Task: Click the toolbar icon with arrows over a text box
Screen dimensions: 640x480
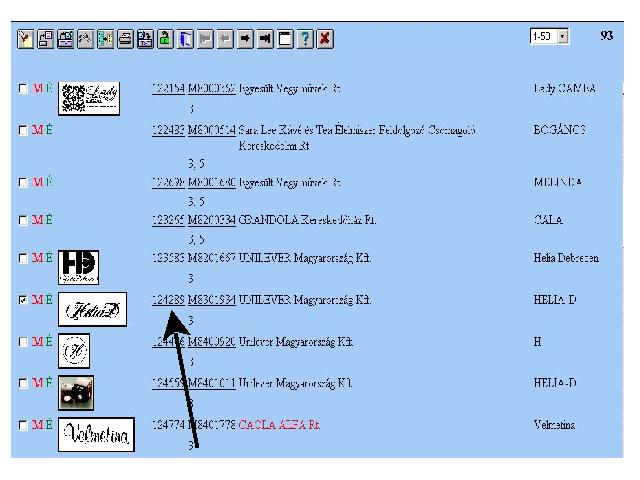Action: click(145, 39)
